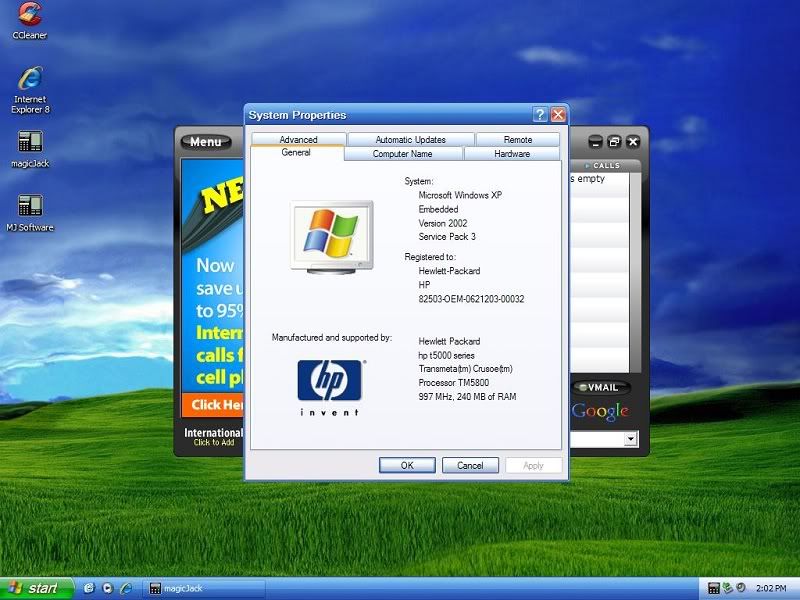Open the magicJack Menu
Viewport: 800px width, 600px height.
coord(205,141)
